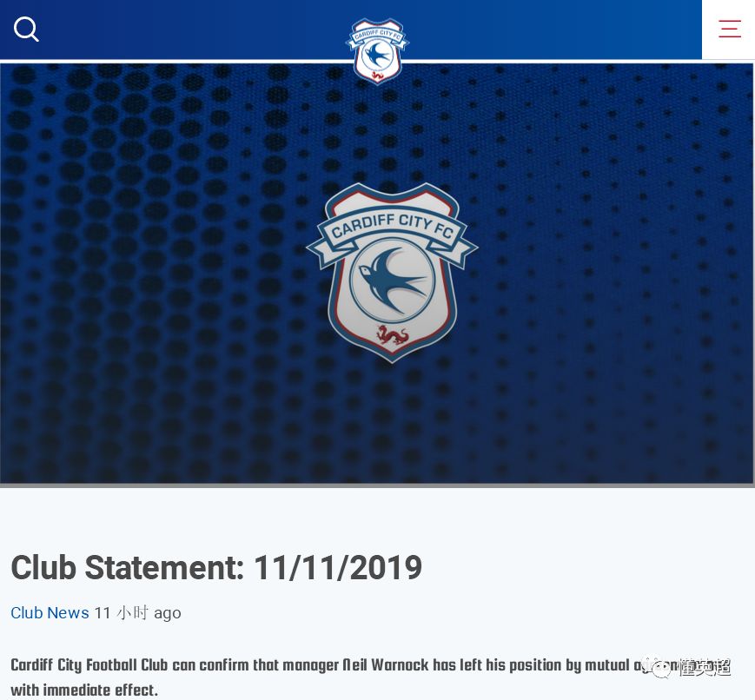Click the Cardiff City FC header crest logo
The width and height of the screenshot is (755, 700).
click(x=377, y=50)
